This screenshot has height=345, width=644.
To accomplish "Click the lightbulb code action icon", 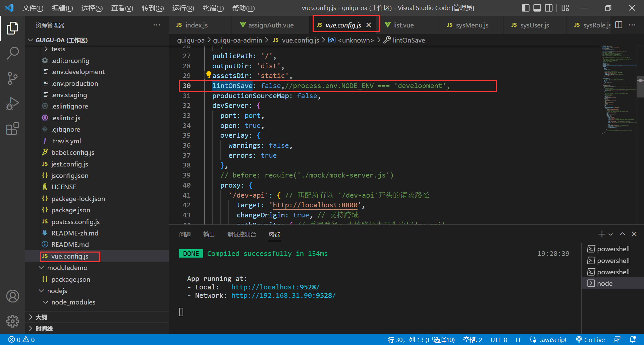I will [209, 75].
